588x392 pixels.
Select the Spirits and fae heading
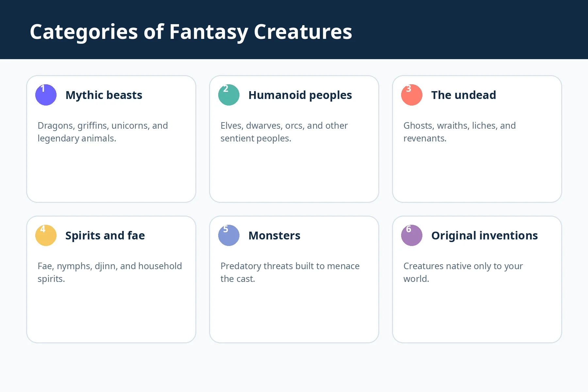[105, 236]
